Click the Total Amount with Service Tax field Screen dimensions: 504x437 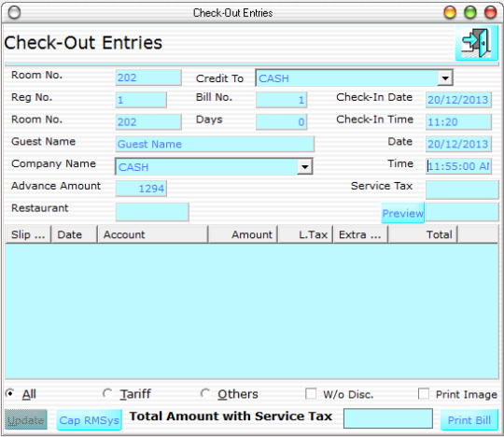point(388,418)
